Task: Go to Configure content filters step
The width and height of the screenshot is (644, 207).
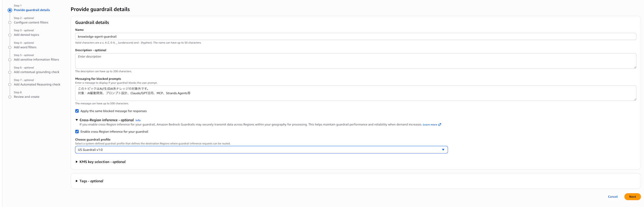Action: pyautogui.click(x=31, y=22)
